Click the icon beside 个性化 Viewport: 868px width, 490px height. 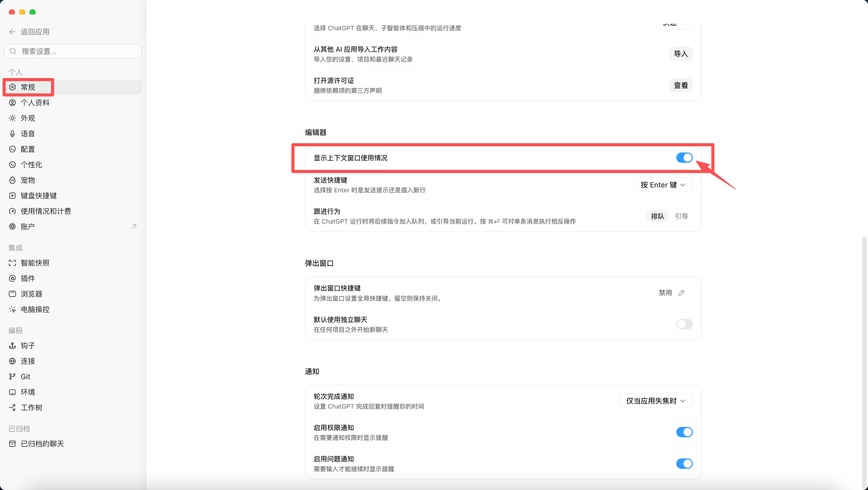tap(12, 164)
